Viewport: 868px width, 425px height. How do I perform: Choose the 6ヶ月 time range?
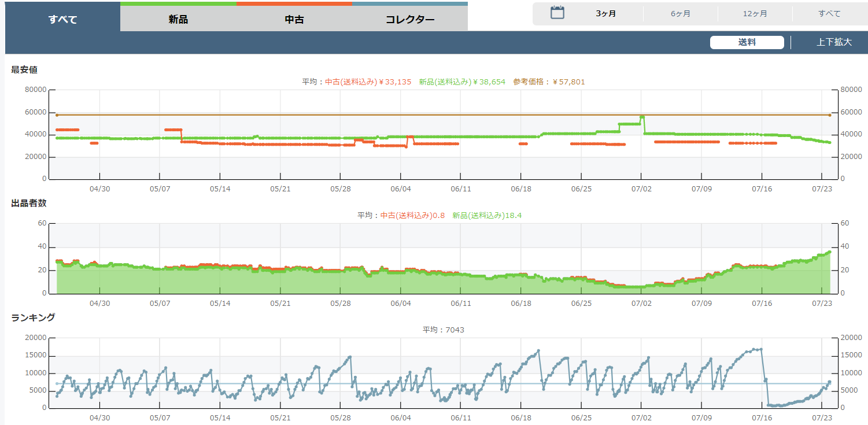pos(681,13)
